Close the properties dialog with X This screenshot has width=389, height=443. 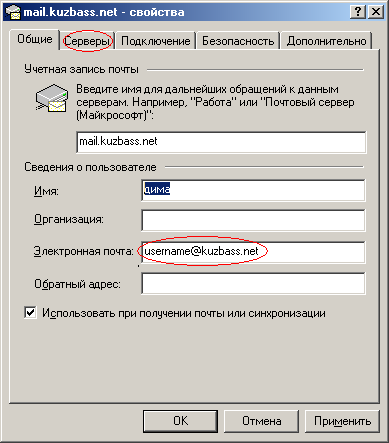pos(376,12)
